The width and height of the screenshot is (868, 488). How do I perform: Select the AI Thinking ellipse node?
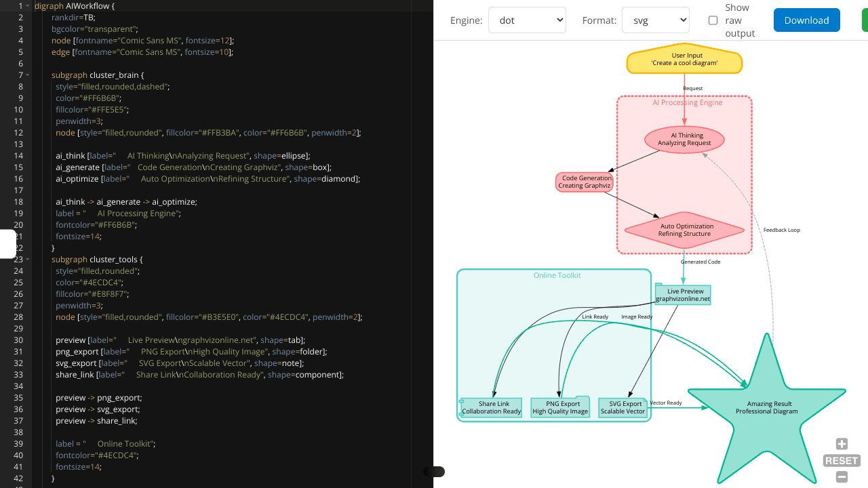pos(684,140)
